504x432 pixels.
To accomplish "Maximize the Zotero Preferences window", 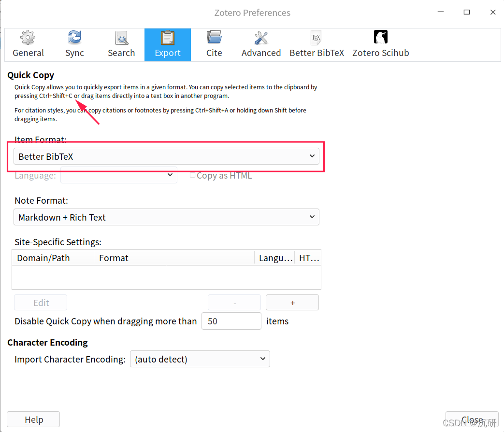I will click(467, 12).
